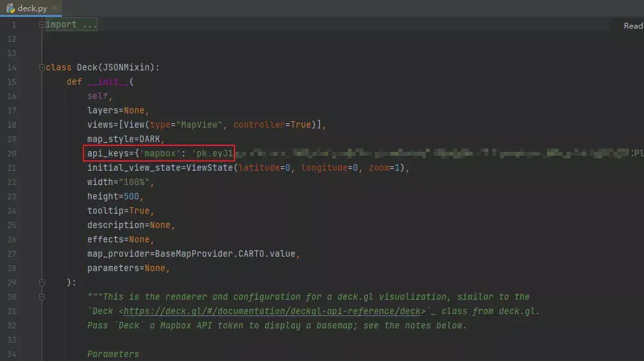
Task: Click 'height=500,' on line 23
Action: click(115, 197)
